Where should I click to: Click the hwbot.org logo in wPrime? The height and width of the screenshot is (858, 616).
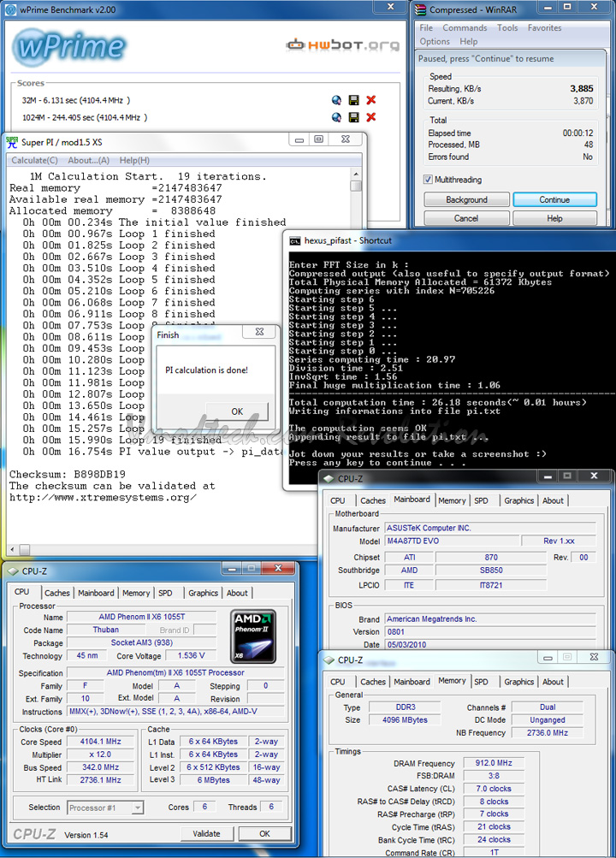[342, 44]
